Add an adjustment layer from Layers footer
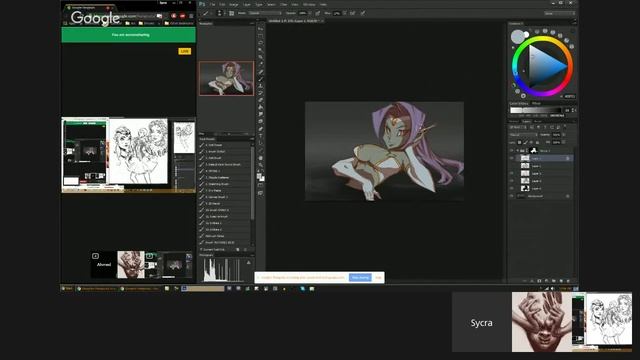 point(547,281)
